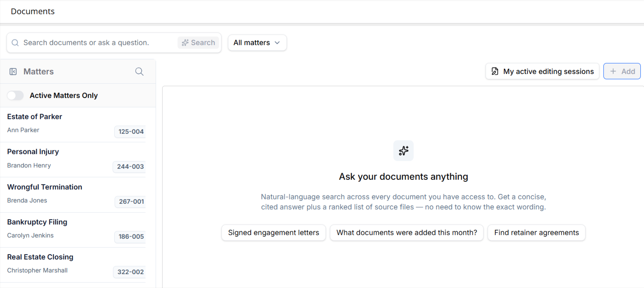Click the magnifier icon in Matters header

click(x=139, y=72)
